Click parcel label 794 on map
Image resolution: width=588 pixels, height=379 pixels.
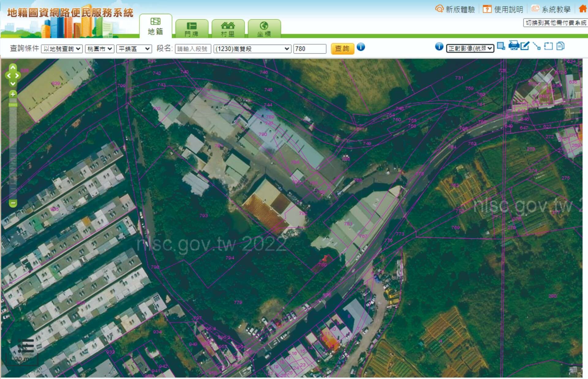(230, 258)
